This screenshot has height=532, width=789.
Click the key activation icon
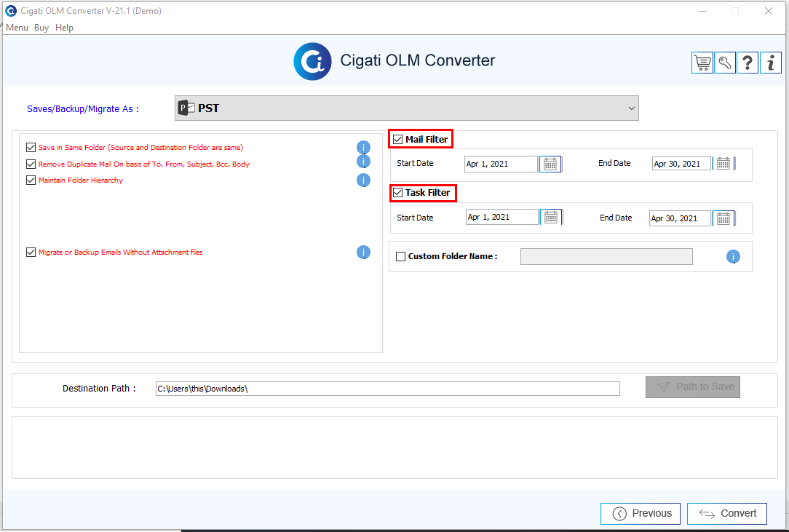coord(725,63)
